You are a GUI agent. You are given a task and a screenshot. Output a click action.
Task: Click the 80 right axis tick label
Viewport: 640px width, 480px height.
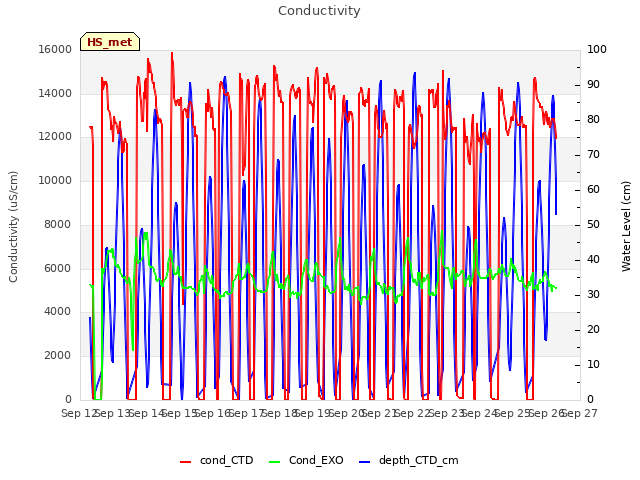click(593, 120)
